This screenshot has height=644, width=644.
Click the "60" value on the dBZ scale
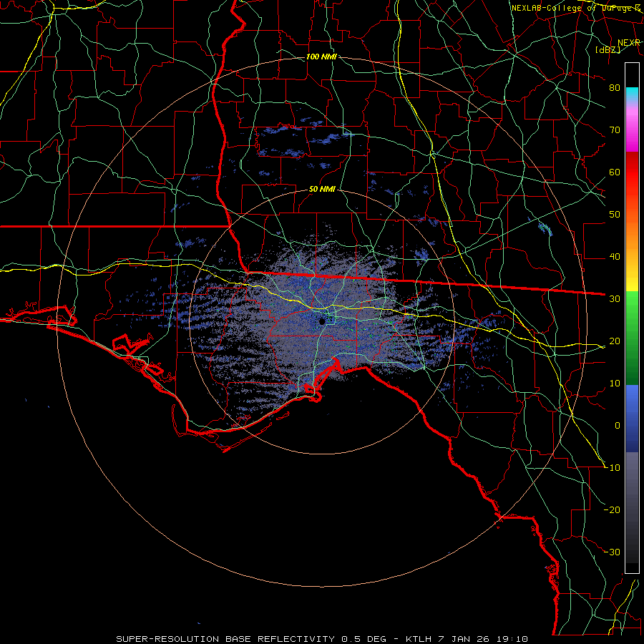615,172
